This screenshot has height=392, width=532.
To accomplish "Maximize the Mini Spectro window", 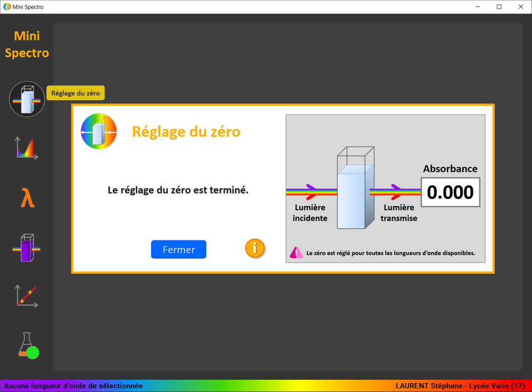I will [x=499, y=7].
